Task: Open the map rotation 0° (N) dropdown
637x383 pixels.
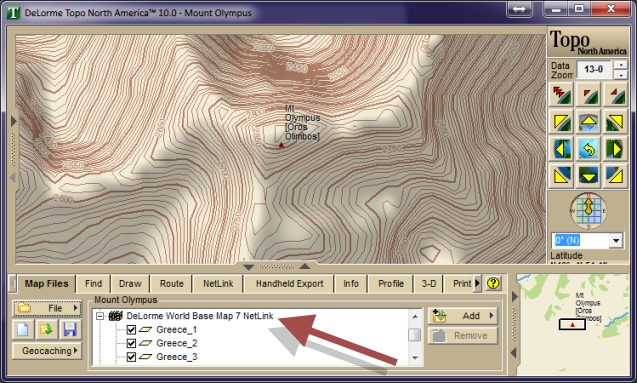Action: [616, 240]
